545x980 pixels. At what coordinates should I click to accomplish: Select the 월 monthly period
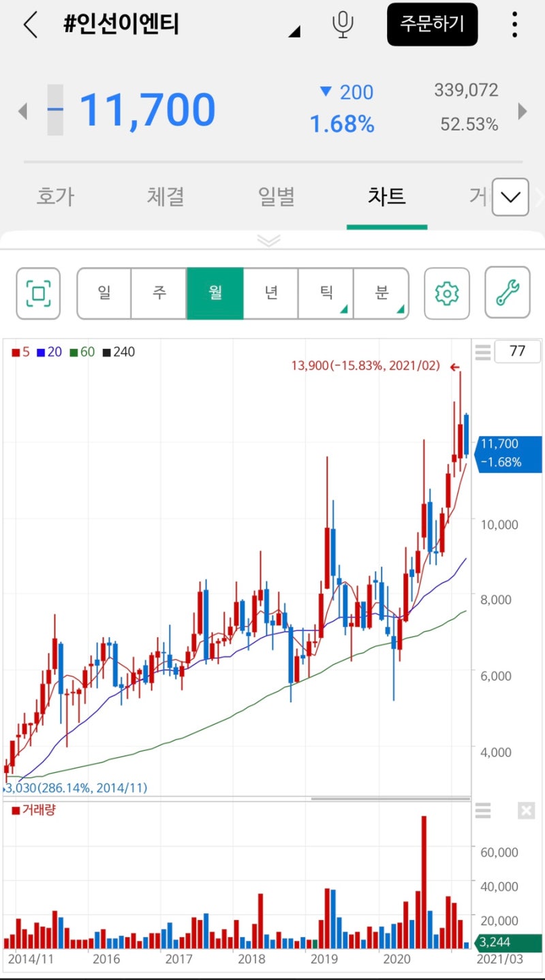coord(215,293)
